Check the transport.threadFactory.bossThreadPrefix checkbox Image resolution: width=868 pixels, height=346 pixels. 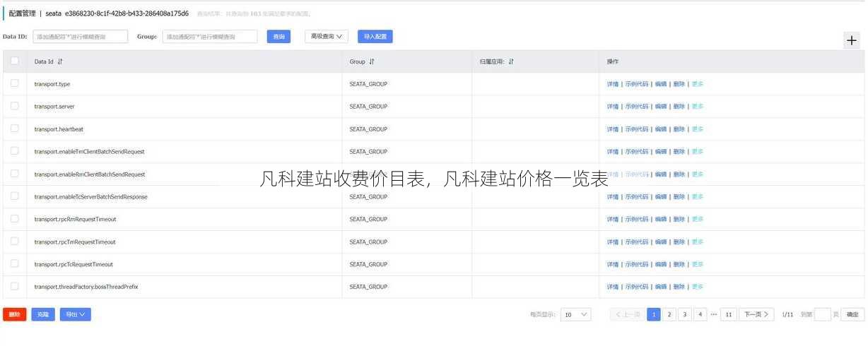tap(14, 287)
